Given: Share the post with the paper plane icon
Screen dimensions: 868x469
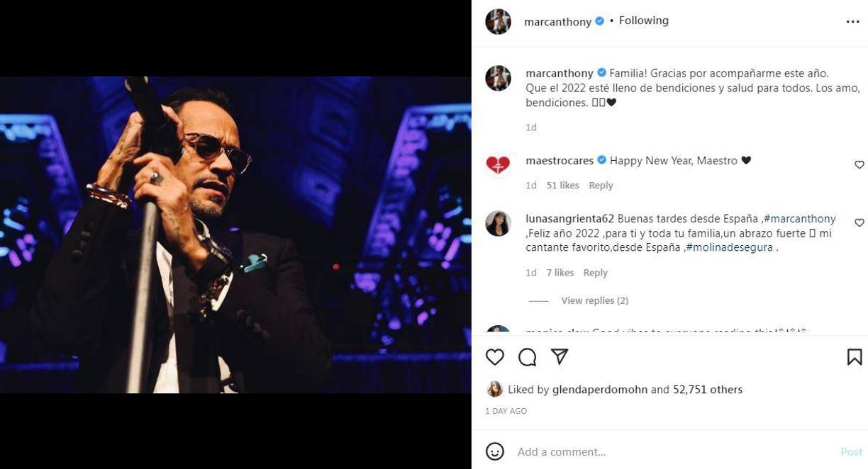Looking at the screenshot, I should (559, 357).
